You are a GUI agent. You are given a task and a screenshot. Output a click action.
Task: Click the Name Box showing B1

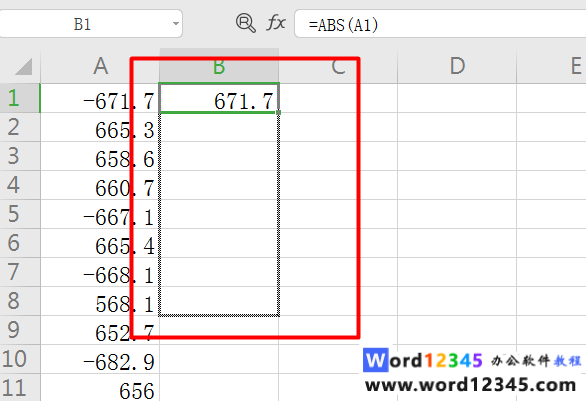point(91,24)
